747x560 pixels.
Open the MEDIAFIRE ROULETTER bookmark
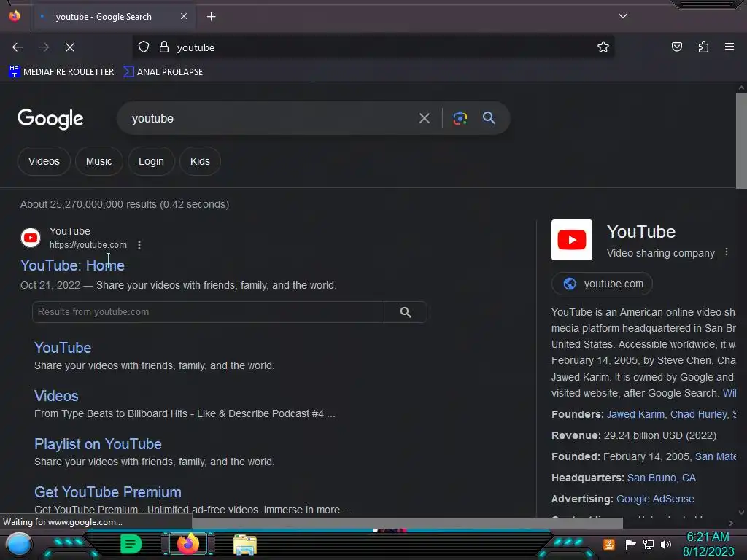61,72
